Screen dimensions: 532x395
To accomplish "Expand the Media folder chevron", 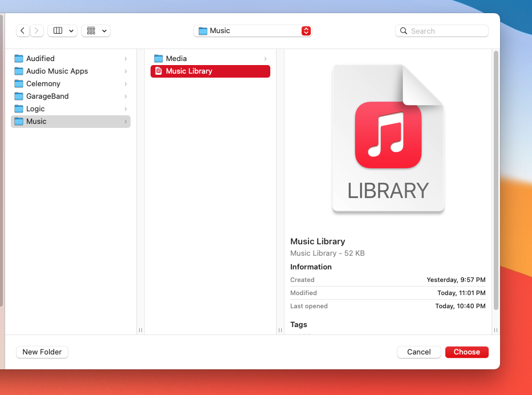I will (265, 59).
